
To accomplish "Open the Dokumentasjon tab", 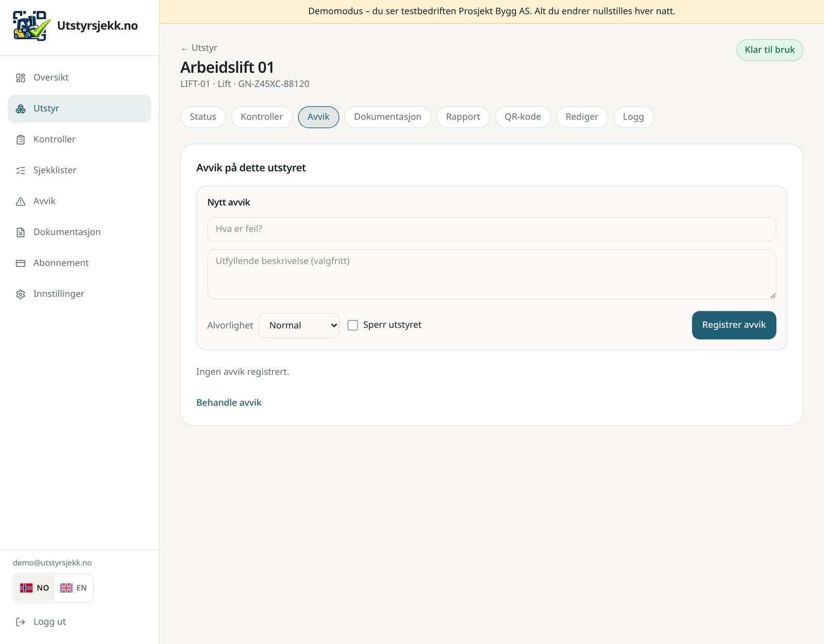I will [388, 117].
